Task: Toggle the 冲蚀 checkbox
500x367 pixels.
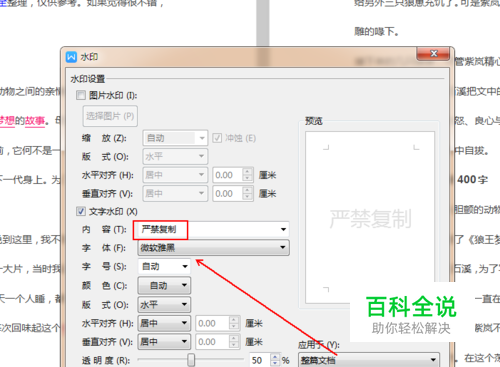Action: tap(217, 138)
